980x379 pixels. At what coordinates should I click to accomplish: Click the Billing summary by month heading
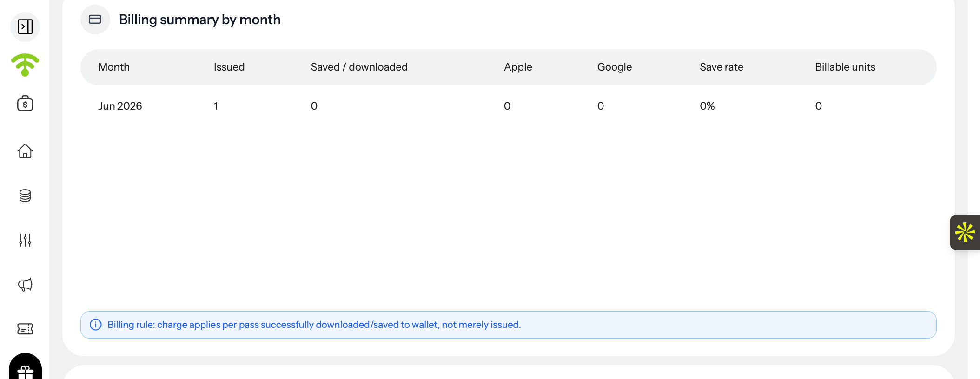pos(200,20)
